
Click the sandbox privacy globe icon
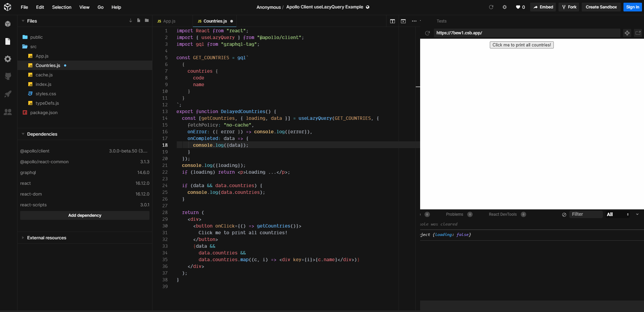coord(368,7)
